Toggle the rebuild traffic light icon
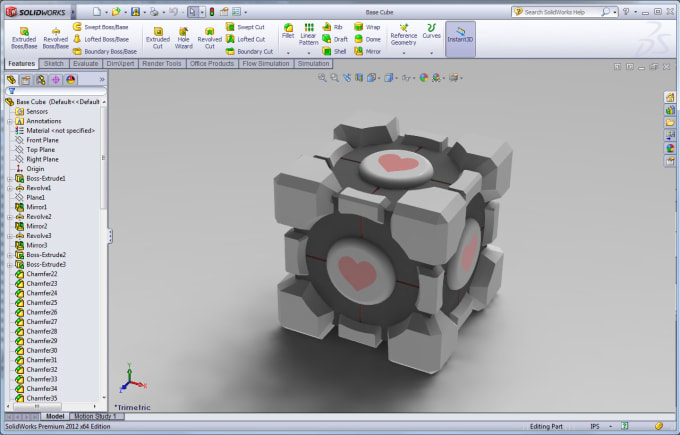680x435 pixels. pos(212,12)
